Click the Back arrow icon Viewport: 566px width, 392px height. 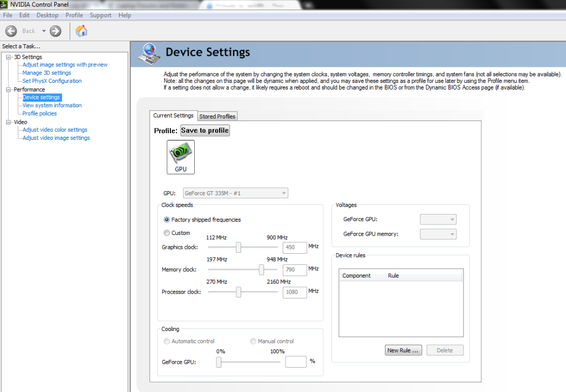pyautogui.click(x=11, y=31)
